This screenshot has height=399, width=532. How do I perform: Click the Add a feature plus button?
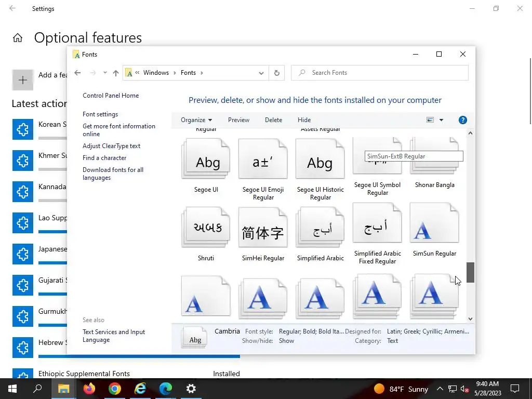[x=23, y=80]
